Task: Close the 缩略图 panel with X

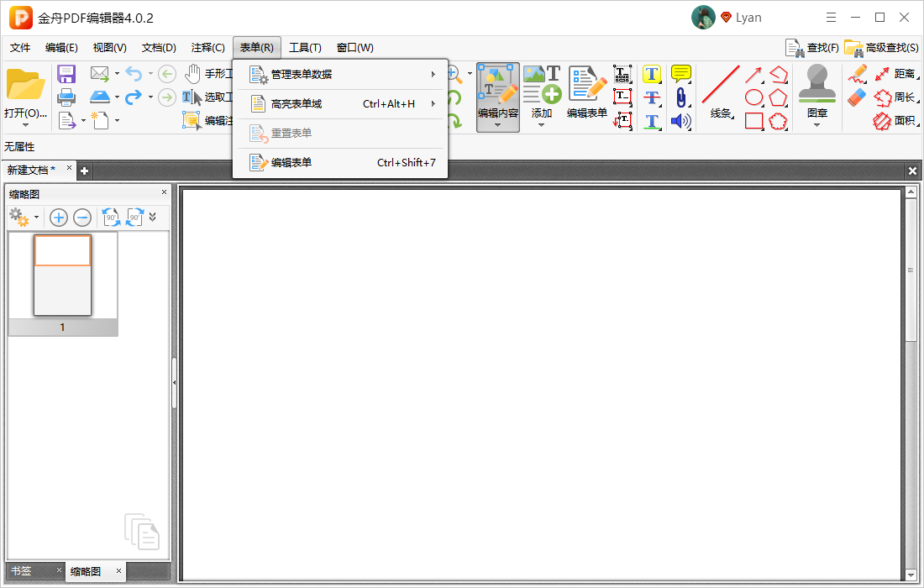Action: tap(164, 192)
